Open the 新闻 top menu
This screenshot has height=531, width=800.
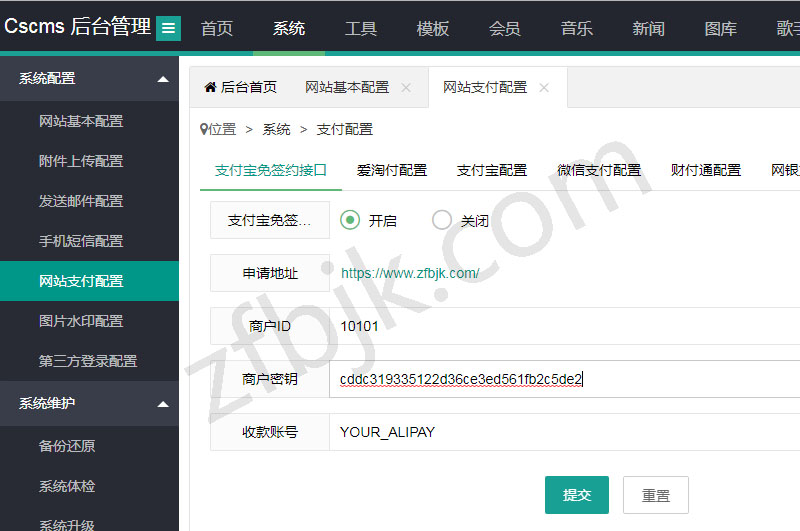coord(648,28)
